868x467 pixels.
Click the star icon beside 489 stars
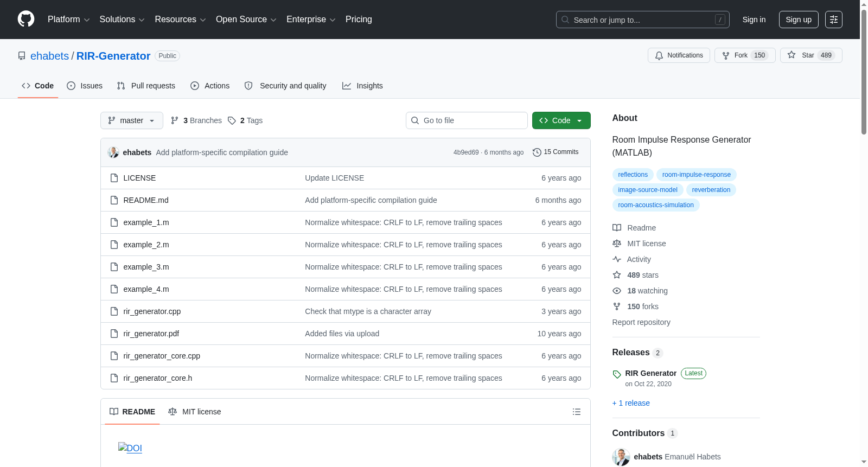click(x=617, y=275)
